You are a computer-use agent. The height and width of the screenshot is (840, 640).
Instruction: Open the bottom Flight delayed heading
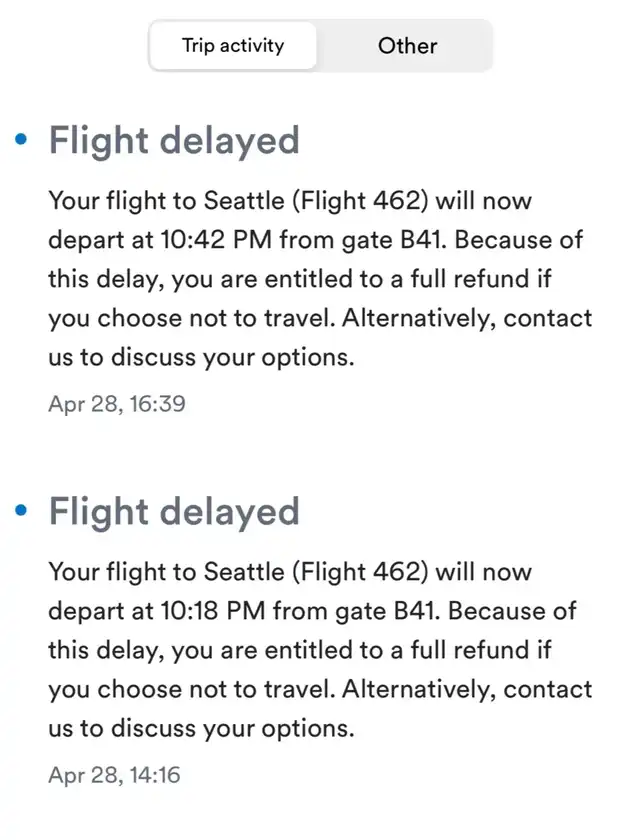(x=174, y=512)
